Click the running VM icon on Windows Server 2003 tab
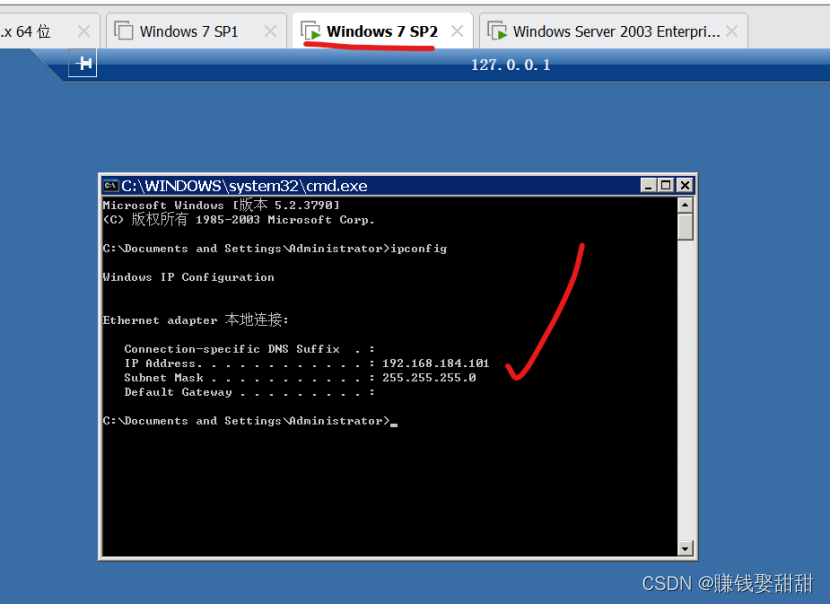830x604 pixels. point(497,31)
